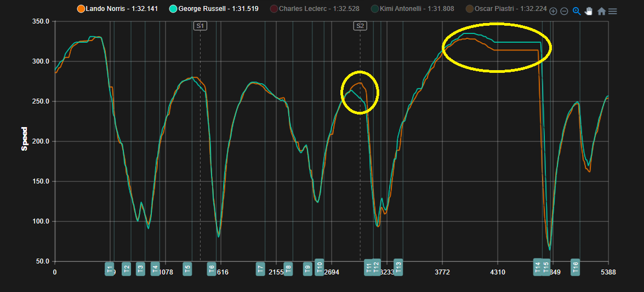This screenshot has width=644, height=292.
Task: Click the T2 turn marker
Action: [x=127, y=268]
